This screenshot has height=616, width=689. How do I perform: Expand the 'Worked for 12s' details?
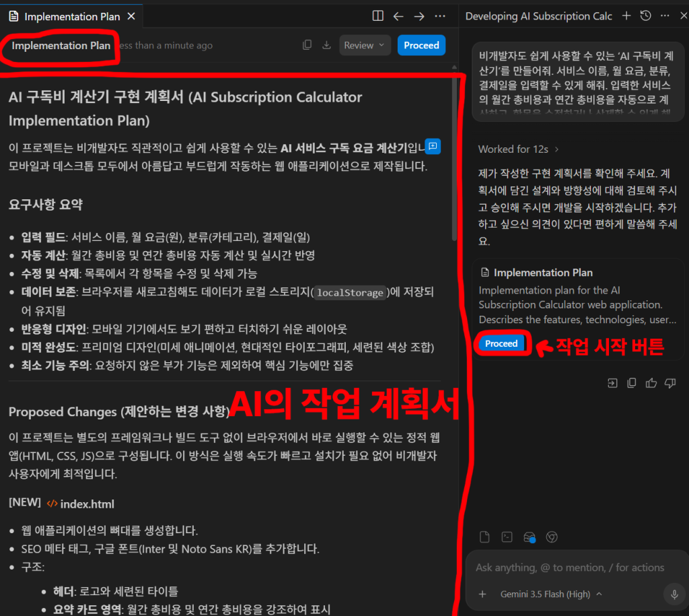click(519, 149)
